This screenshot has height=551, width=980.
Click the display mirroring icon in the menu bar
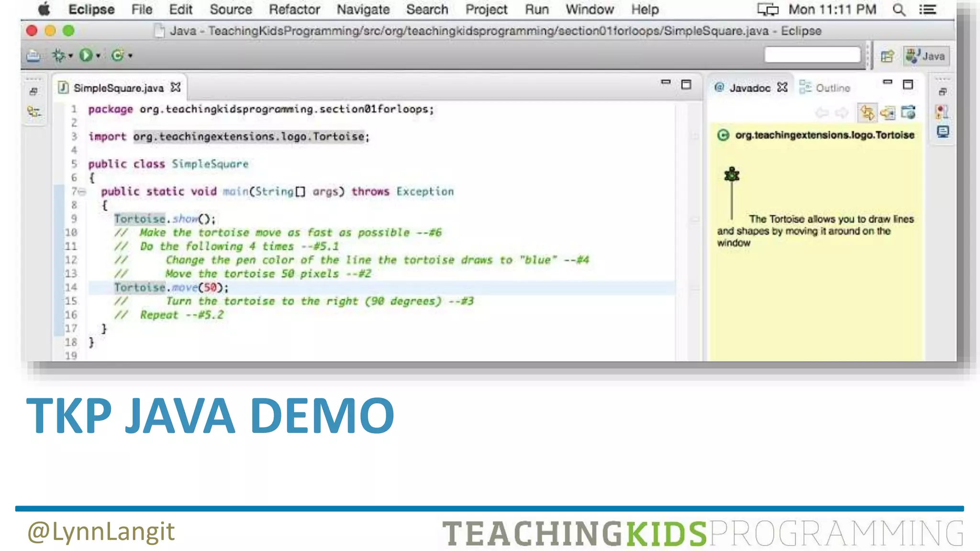768,9
